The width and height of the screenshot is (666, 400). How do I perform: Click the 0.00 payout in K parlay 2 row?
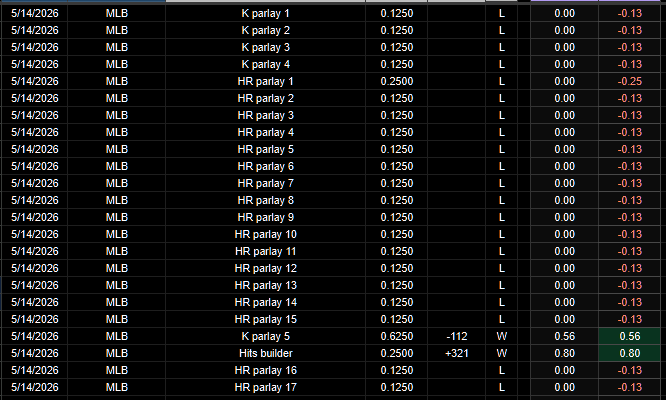(x=564, y=30)
